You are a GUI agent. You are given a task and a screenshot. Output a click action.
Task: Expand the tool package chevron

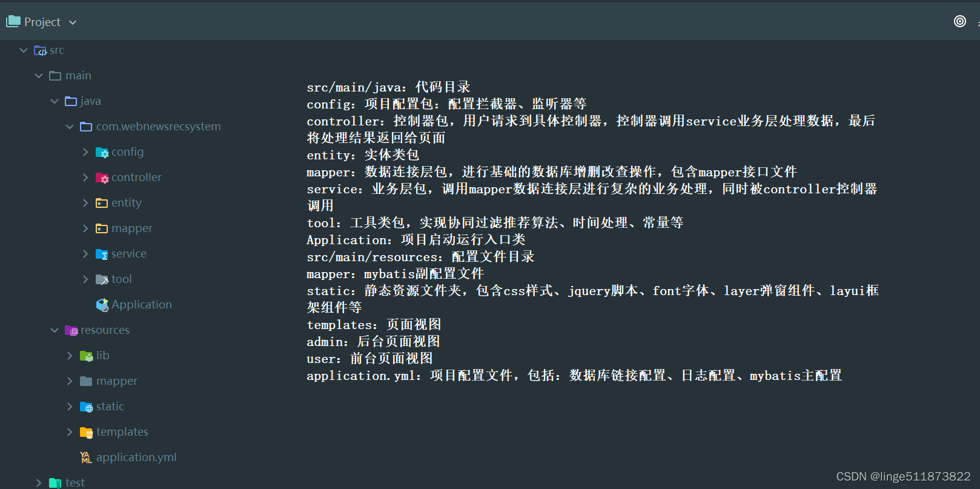click(85, 279)
